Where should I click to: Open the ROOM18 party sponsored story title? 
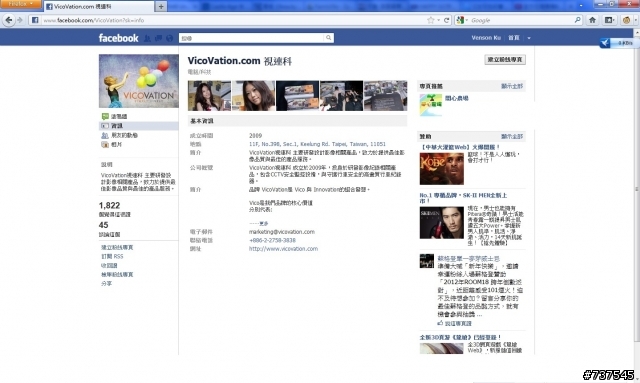[469, 259]
